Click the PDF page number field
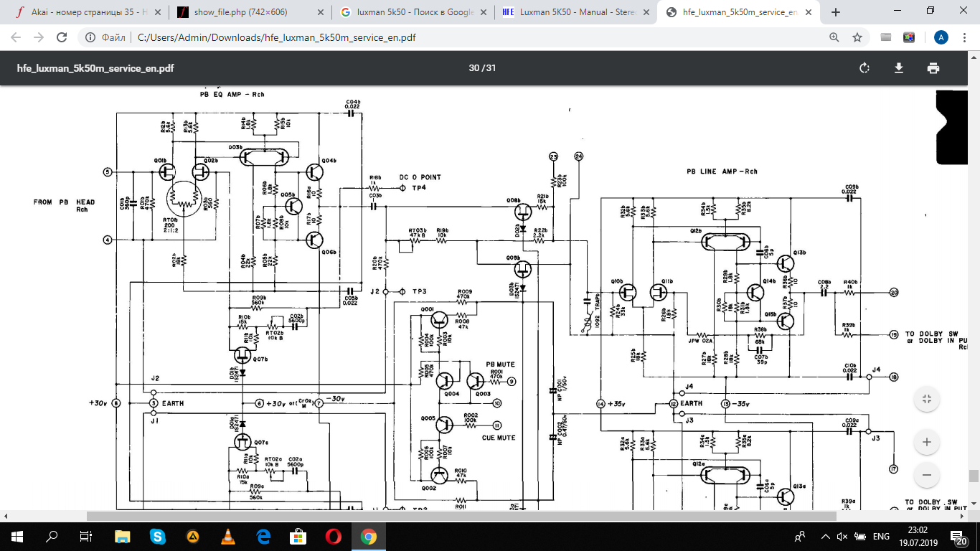This screenshot has width=980, height=551. [473, 68]
